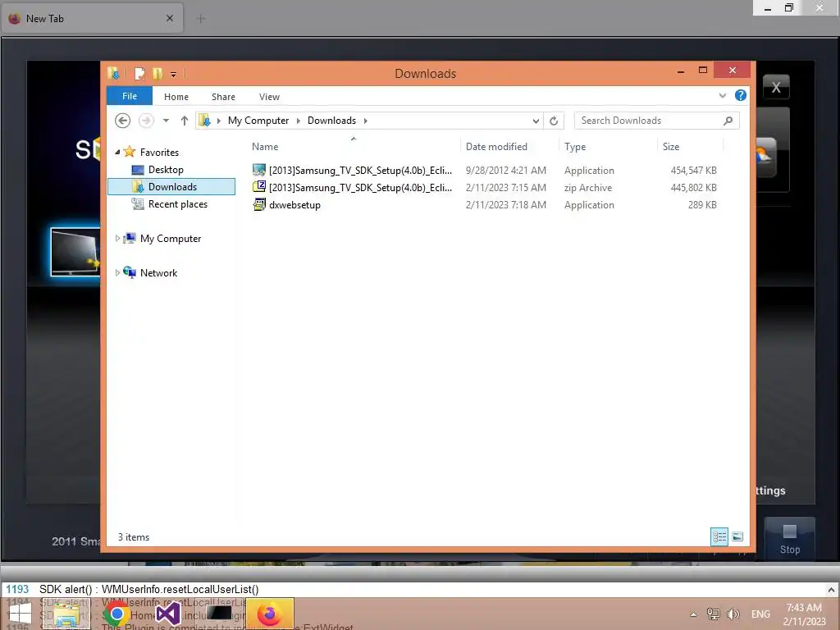Click the New folder icon in the title bar
This screenshot has height=630, width=840.
pyautogui.click(x=157, y=73)
